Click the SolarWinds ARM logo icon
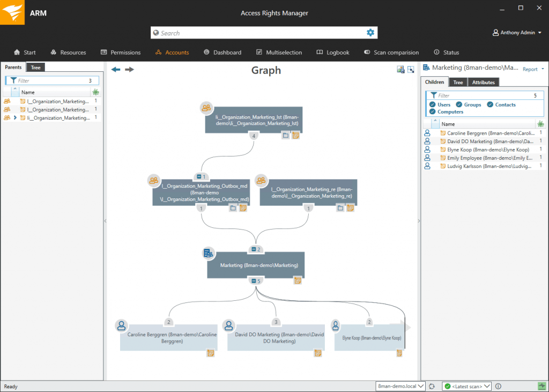 tap(12, 12)
